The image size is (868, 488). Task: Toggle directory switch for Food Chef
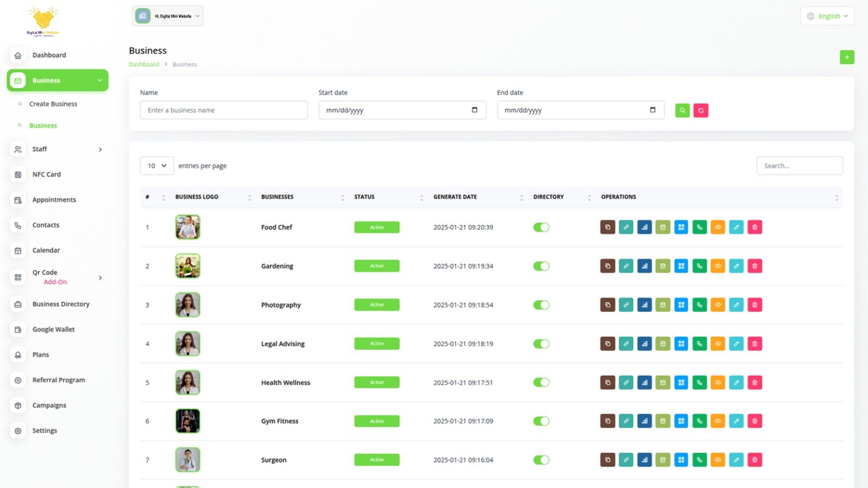(541, 227)
